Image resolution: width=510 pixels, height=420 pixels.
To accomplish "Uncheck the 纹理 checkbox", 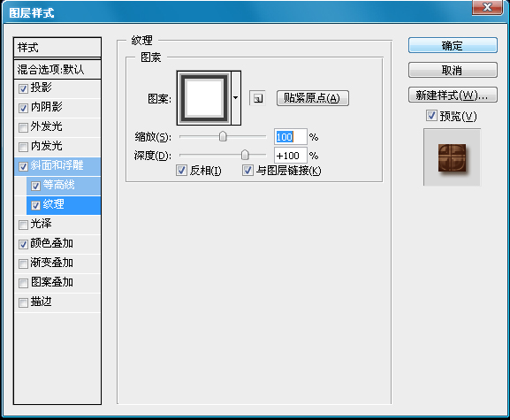I will coord(35,206).
